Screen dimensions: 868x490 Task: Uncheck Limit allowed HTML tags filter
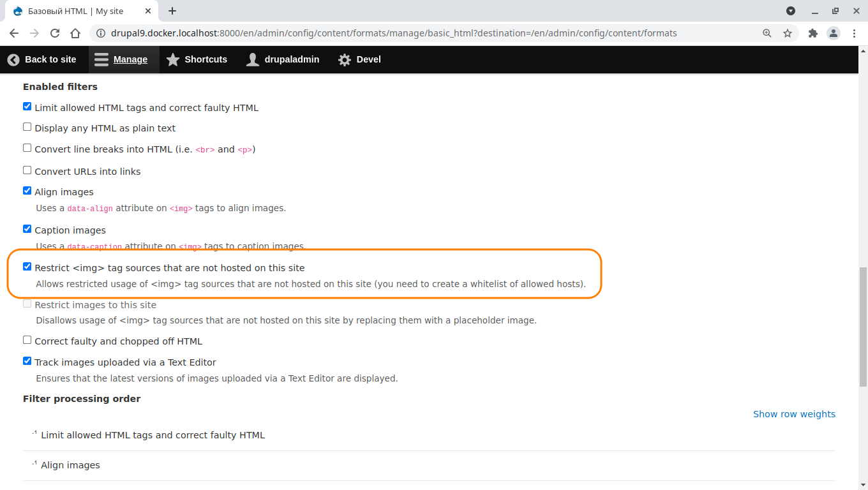27,107
